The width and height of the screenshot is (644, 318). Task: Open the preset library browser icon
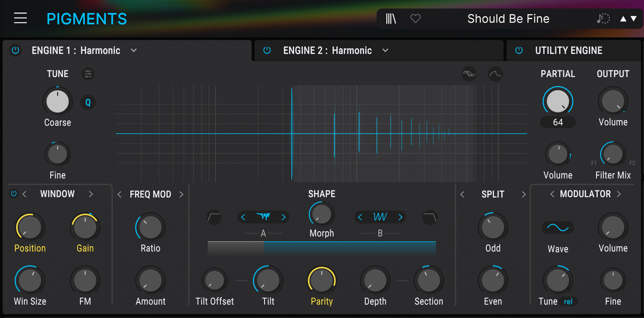[391, 19]
